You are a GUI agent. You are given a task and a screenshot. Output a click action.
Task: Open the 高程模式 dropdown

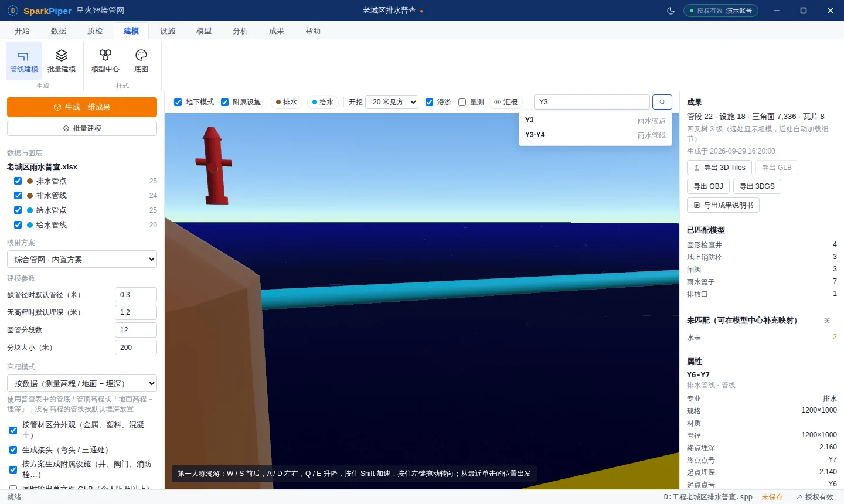82,383
